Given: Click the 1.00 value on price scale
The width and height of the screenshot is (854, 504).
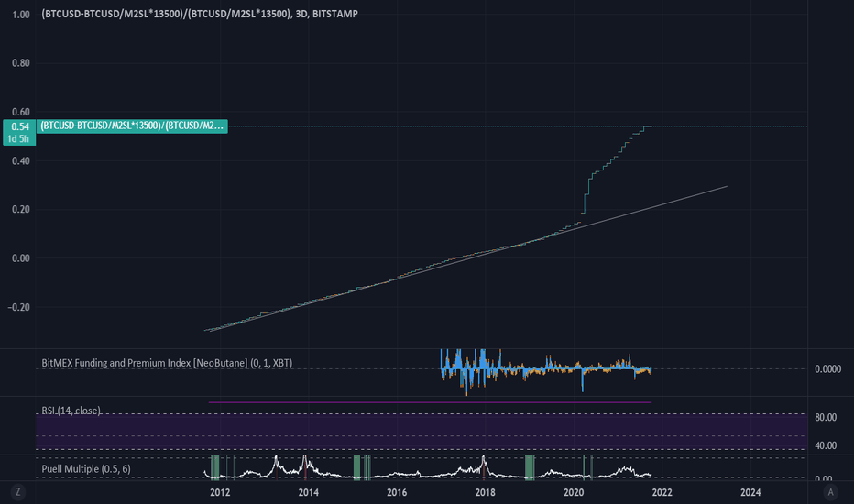Looking at the screenshot, I should click(x=21, y=15).
